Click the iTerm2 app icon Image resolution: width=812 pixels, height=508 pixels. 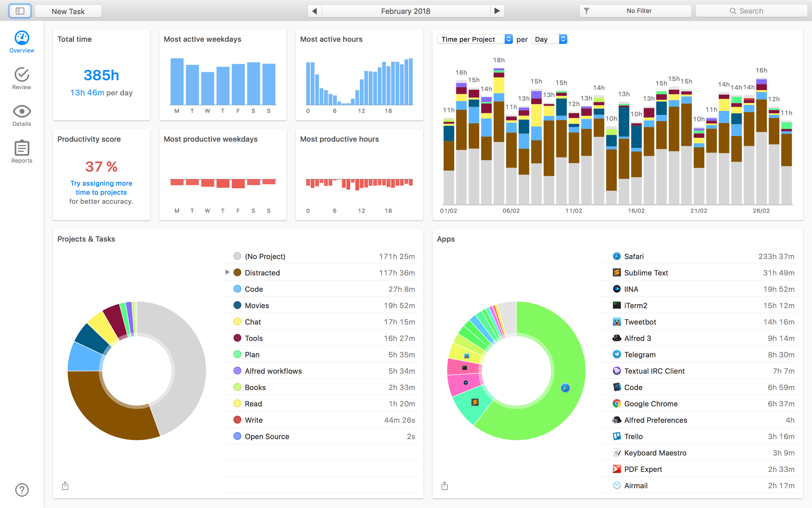click(617, 305)
